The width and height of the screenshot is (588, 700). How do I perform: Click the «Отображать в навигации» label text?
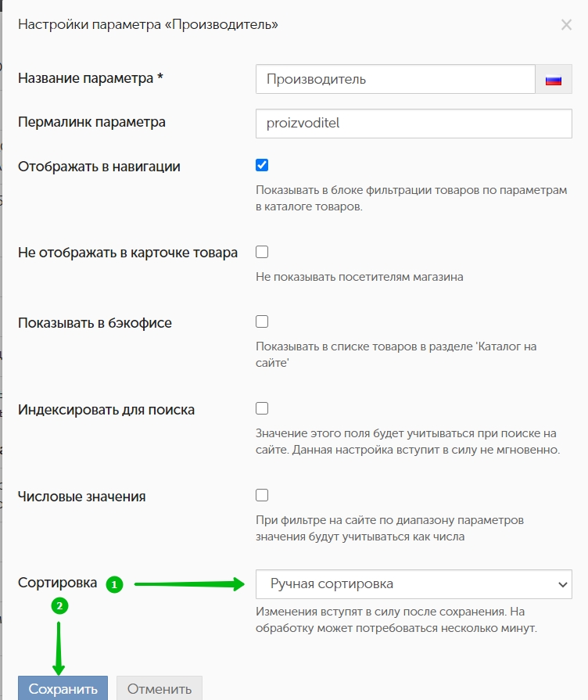click(x=99, y=167)
